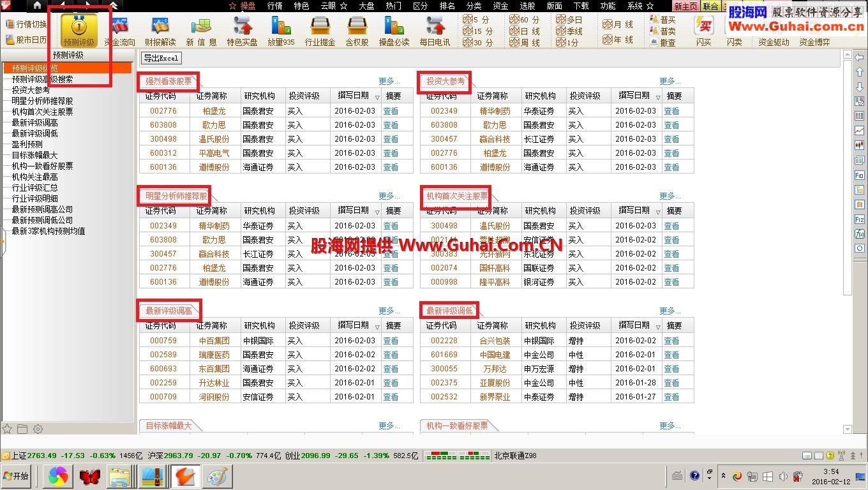868x490 pixels.
Task: Select 预测评级高级搜索 in left tree
Action: coord(42,80)
